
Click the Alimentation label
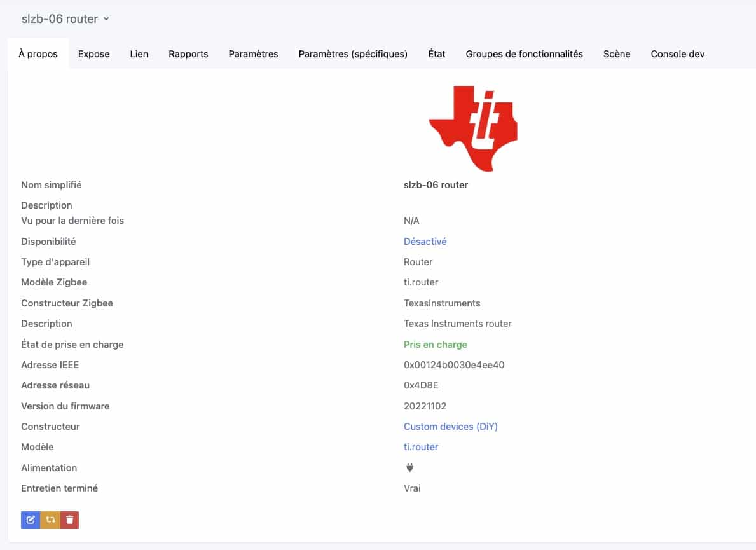49,467
